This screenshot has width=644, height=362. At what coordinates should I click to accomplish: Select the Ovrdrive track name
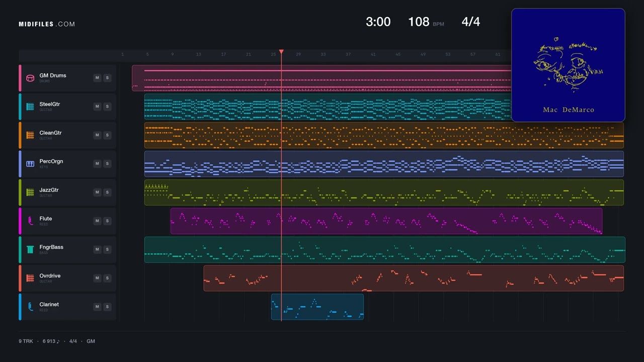(x=50, y=276)
